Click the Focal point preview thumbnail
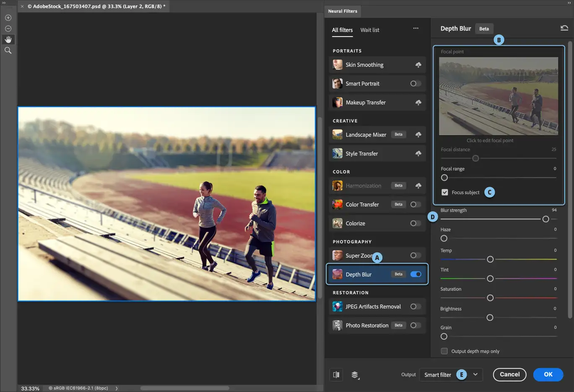Image resolution: width=574 pixels, height=392 pixels. 499,96
